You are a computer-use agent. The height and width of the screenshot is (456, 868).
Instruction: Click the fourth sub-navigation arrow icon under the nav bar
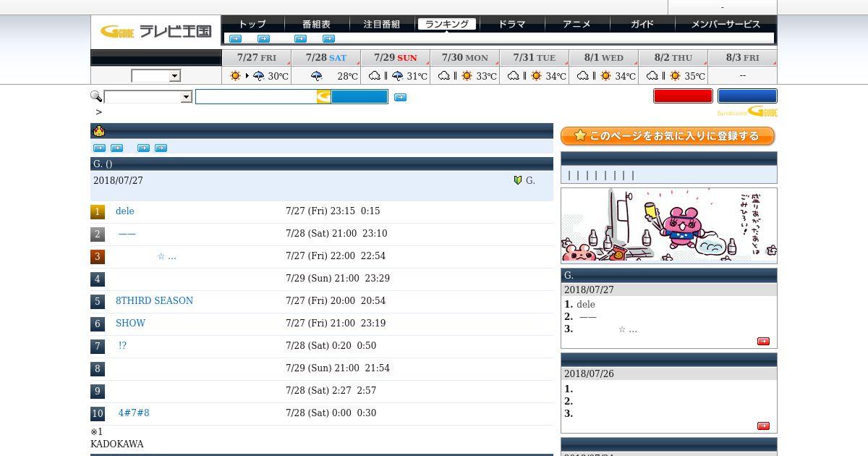[x=328, y=38]
